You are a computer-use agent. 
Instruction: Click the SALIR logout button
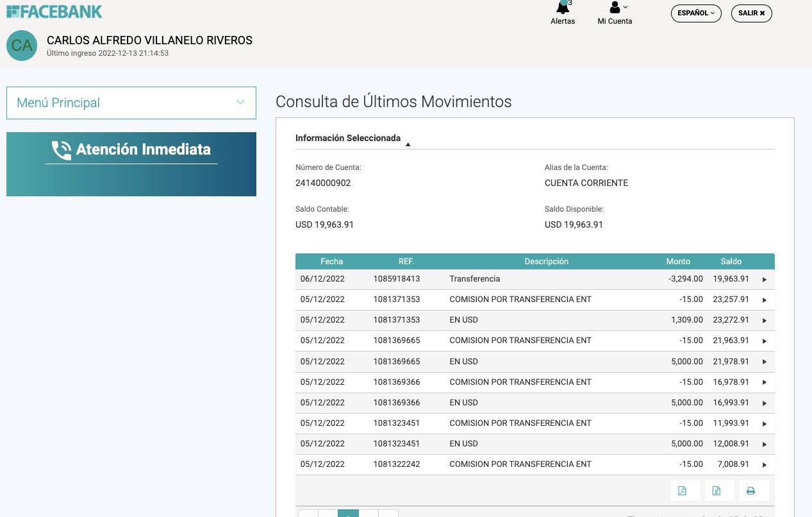point(751,13)
